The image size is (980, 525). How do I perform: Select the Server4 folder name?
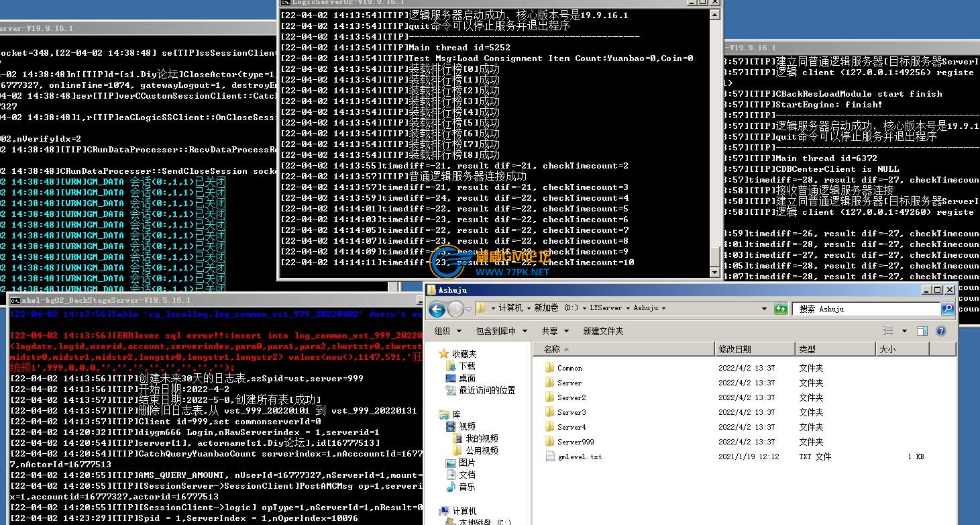571,427
